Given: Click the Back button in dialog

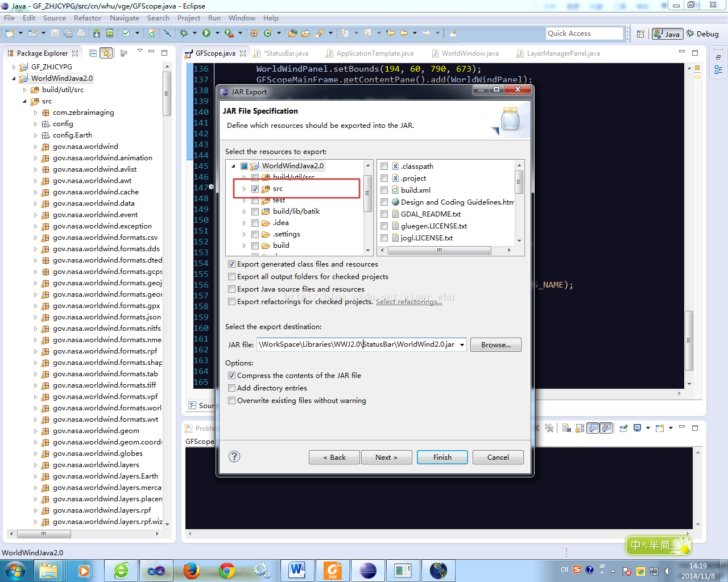Looking at the screenshot, I should (x=334, y=457).
